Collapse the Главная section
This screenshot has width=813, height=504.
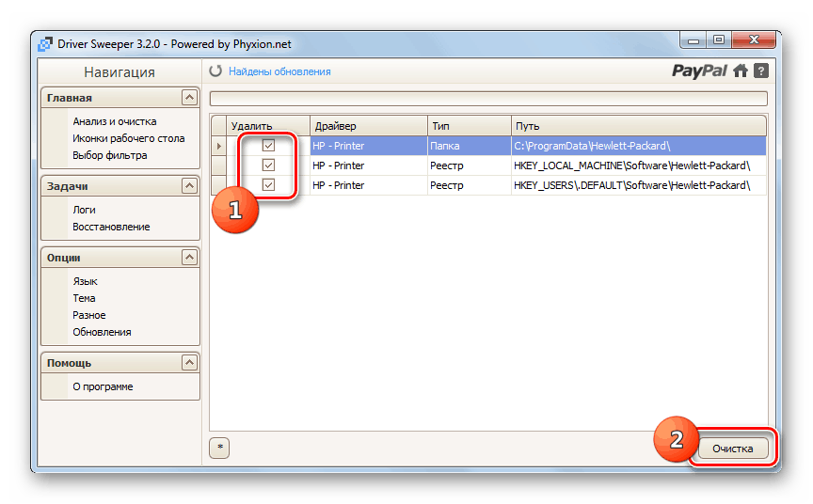[189, 98]
